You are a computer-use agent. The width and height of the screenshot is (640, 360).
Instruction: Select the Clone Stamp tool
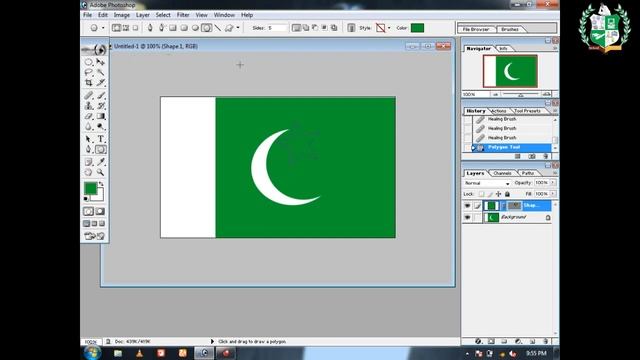tap(89, 106)
